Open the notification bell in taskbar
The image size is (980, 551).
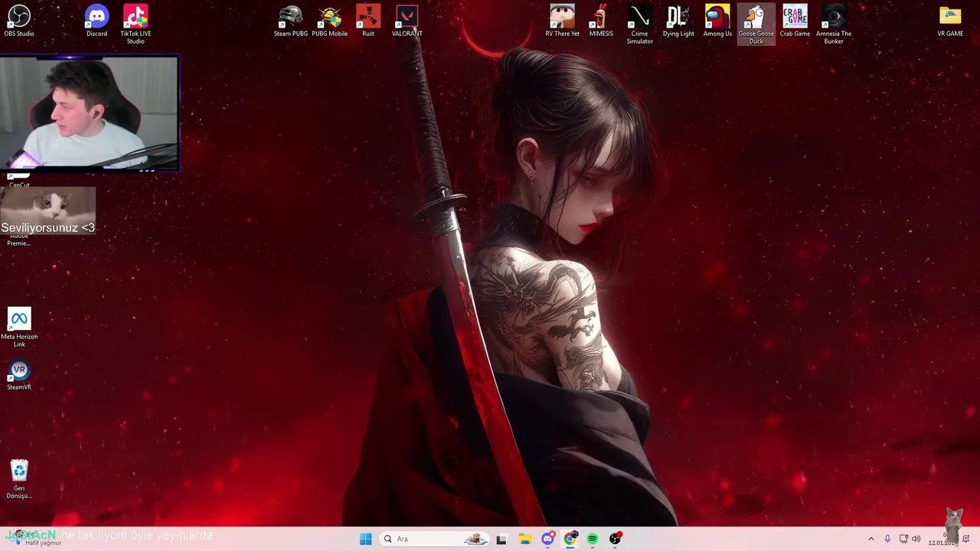point(965,539)
